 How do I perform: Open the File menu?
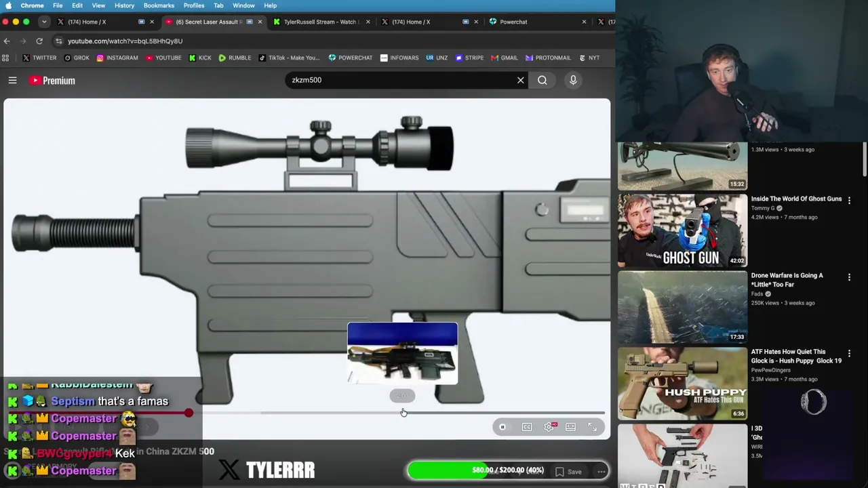(58, 5)
